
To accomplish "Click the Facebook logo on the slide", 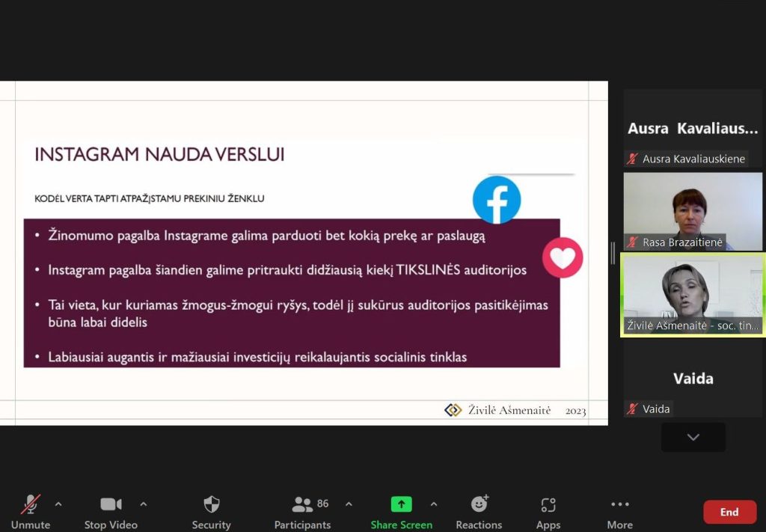I will [497, 200].
